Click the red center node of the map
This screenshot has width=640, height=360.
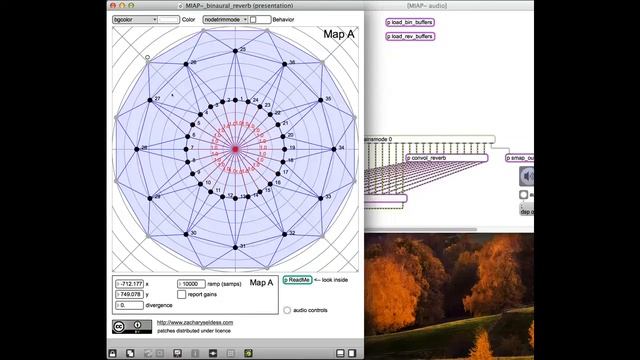click(x=235, y=149)
